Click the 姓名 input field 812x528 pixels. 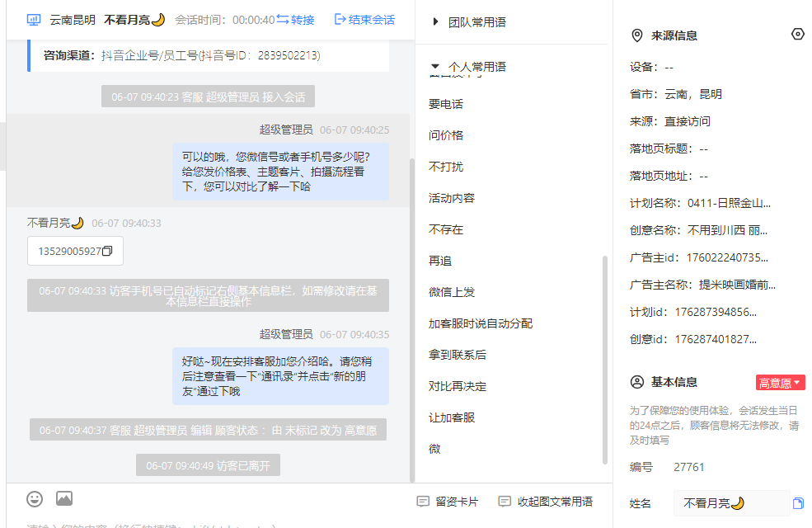coord(731,503)
